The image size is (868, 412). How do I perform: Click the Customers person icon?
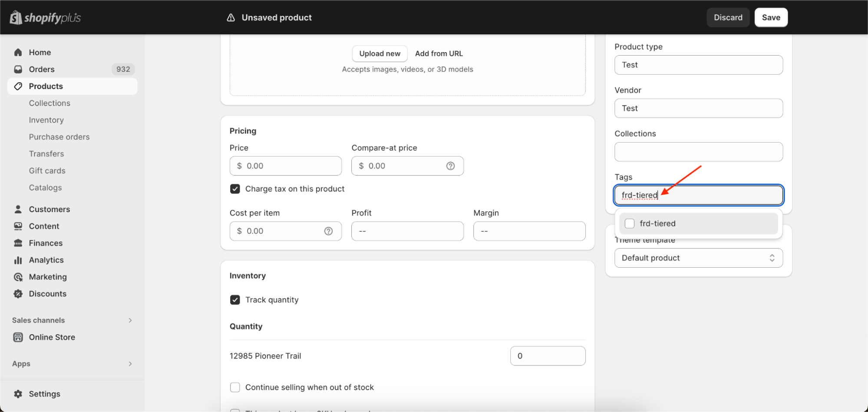point(18,209)
